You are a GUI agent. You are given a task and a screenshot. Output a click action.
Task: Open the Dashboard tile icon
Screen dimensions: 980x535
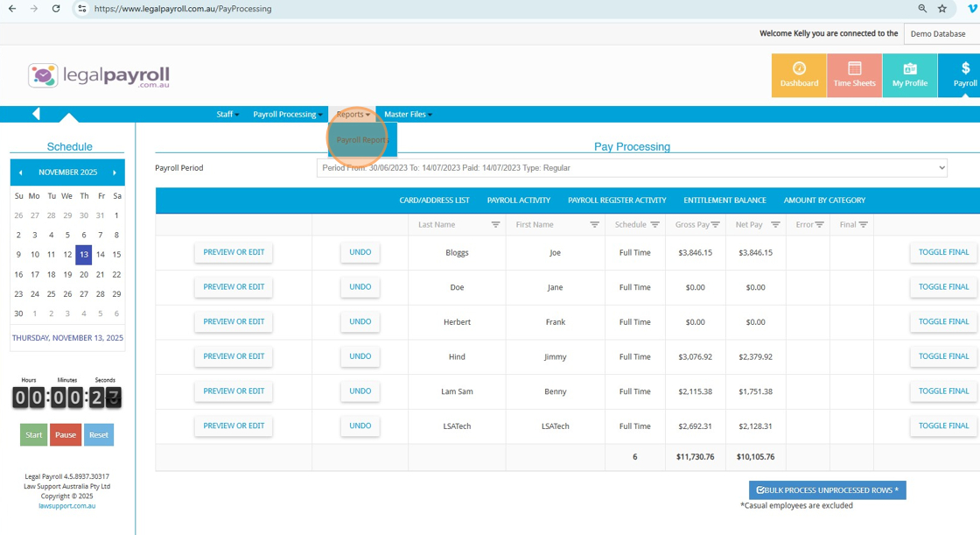pyautogui.click(x=799, y=69)
